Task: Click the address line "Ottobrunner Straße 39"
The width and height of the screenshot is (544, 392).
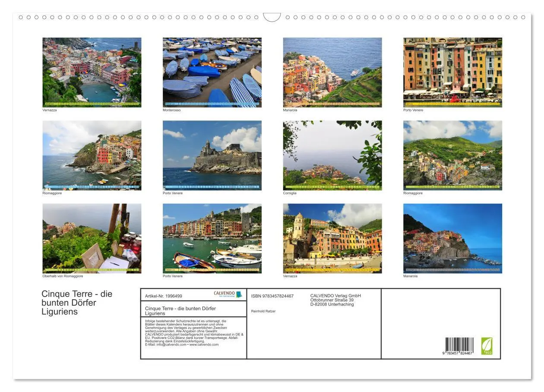Action: (x=332, y=300)
